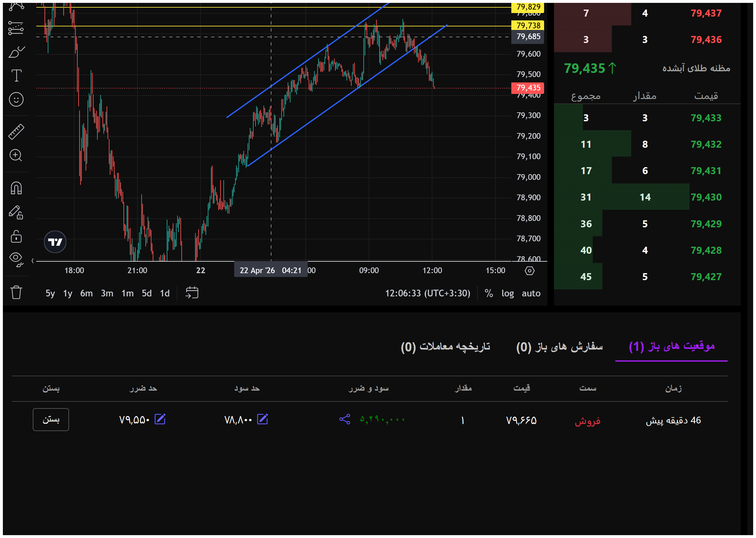Screen dimensions: 756x538
Task: Select the 5d time range
Action: tap(147, 294)
